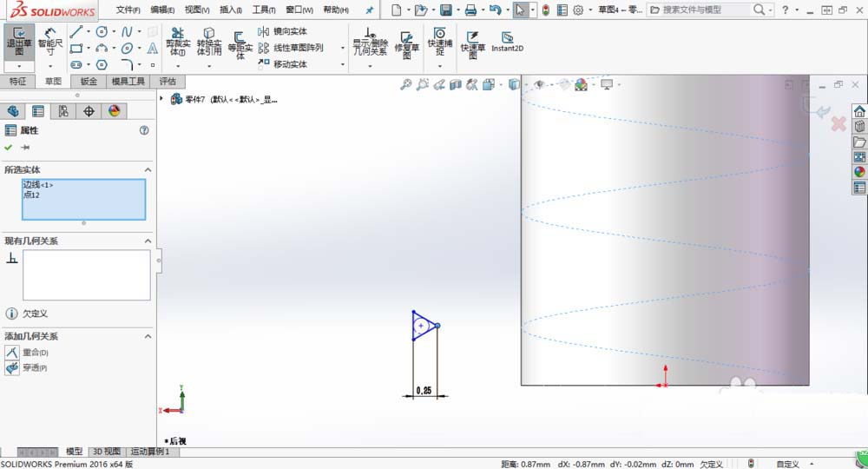Add Coincident (重合) relation
Viewport: 868px width, 469px height.
(27, 352)
